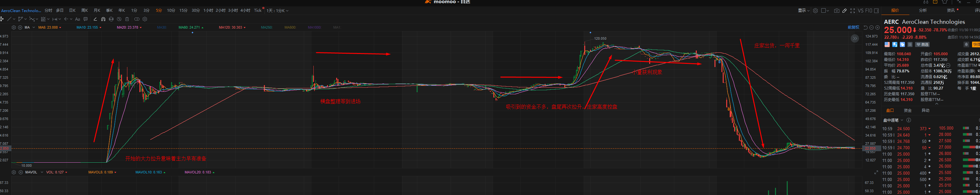Image resolution: width=980 pixels, height=195 pixels.
Task: Select the comment bubble note tool
Action: click(x=86, y=19)
